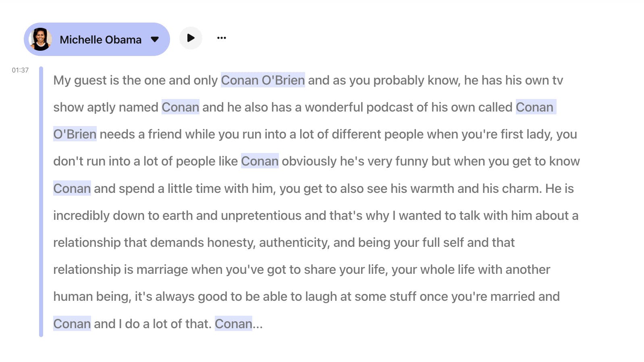Click highlighted Conan in 'know Conan and spend'
The image size is (644, 362).
click(71, 188)
